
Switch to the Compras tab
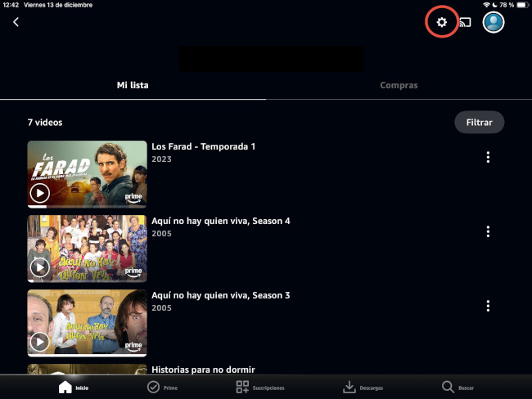(x=399, y=85)
